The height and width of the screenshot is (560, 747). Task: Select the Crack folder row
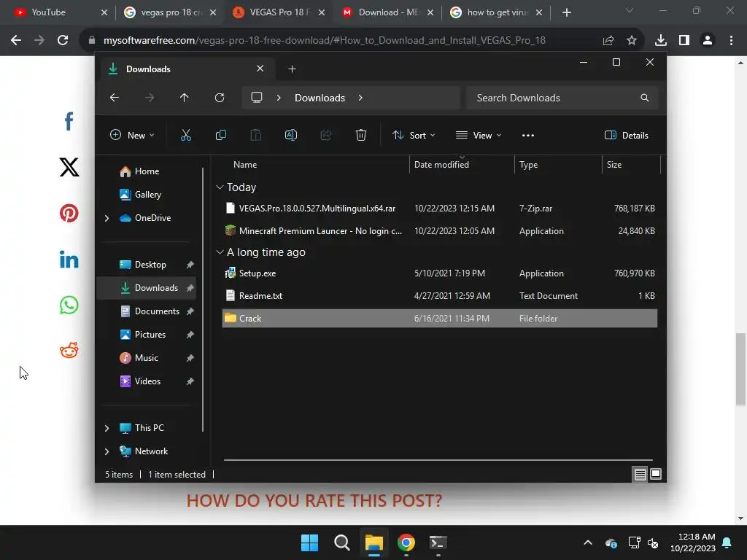[x=440, y=318]
